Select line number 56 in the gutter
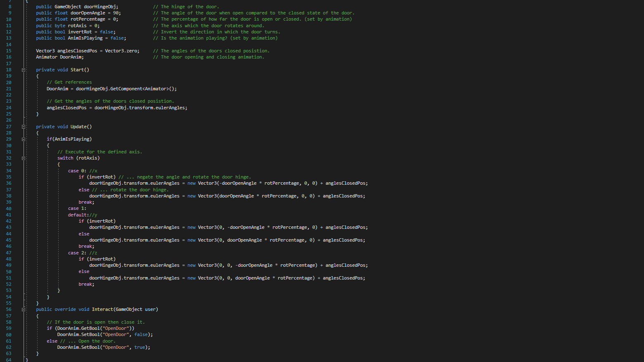This screenshot has height=362, width=644. coord(8,309)
